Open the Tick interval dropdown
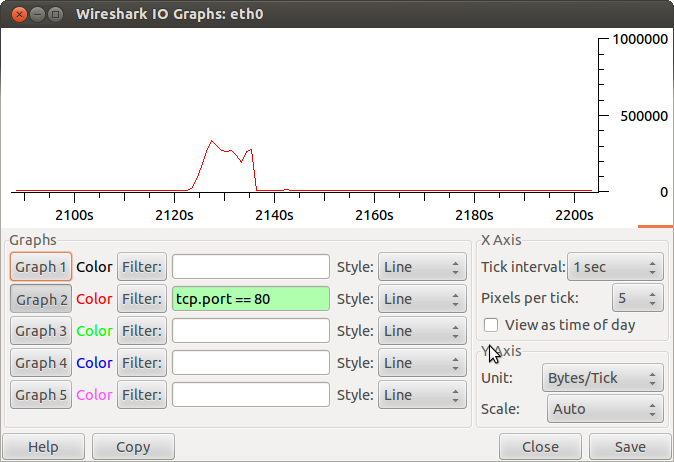This screenshot has height=462, width=674. click(616, 267)
